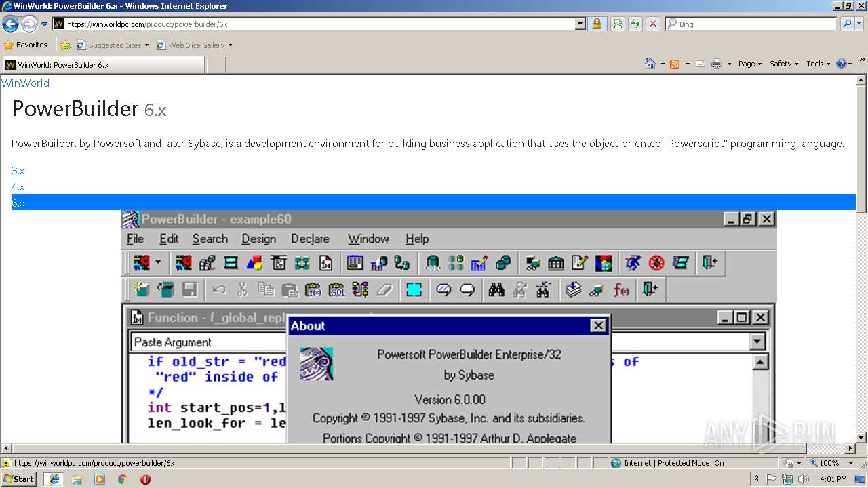Open PowerBuilder Declare menu in image
This screenshot has width=868, height=488.
[310, 239]
